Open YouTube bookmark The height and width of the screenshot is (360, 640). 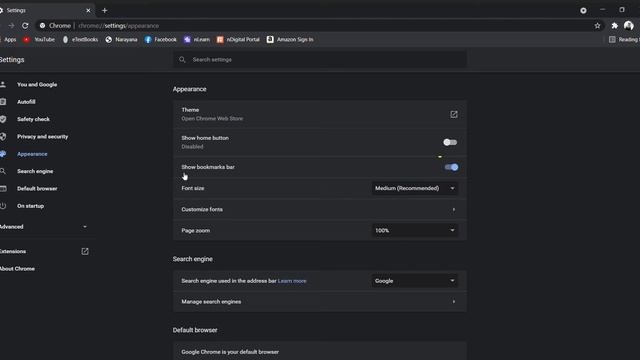[x=39, y=40]
